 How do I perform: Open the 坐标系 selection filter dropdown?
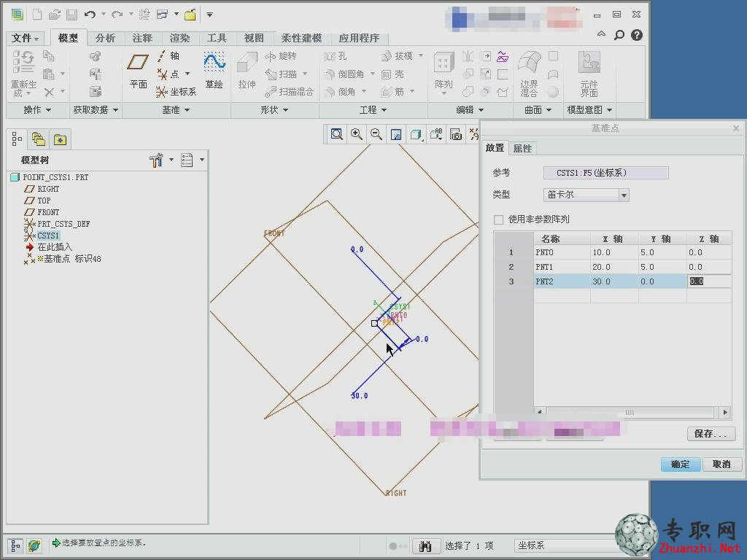(567, 545)
